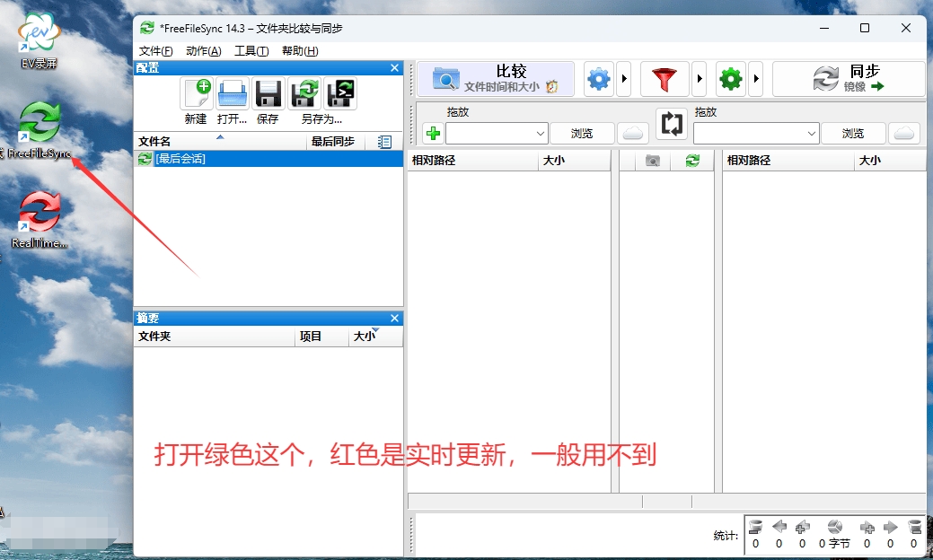Open the 工具 menu

pyautogui.click(x=253, y=51)
